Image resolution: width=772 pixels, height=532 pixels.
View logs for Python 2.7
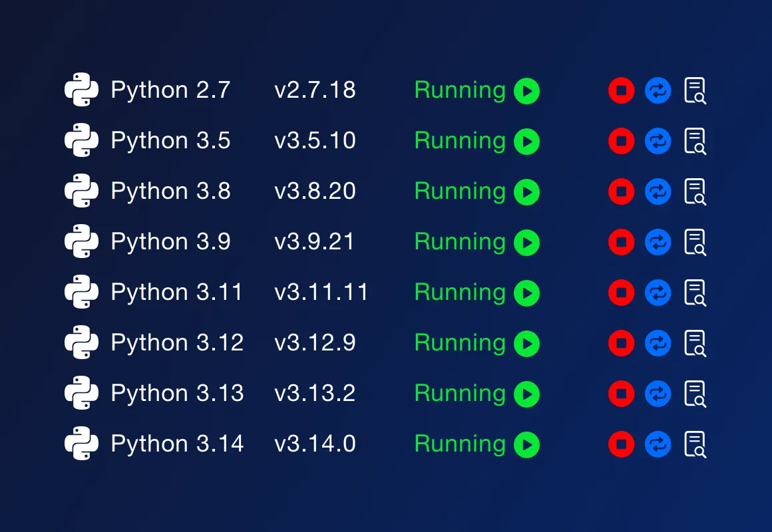(695, 90)
